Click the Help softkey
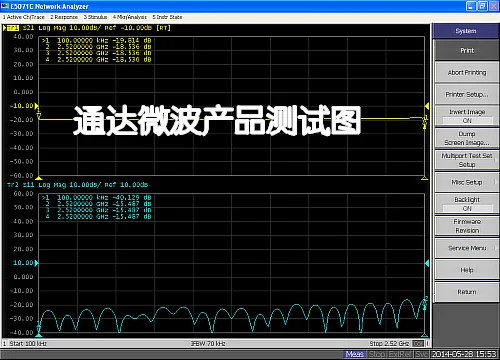The width and height of the screenshot is (500, 360). (x=467, y=270)
